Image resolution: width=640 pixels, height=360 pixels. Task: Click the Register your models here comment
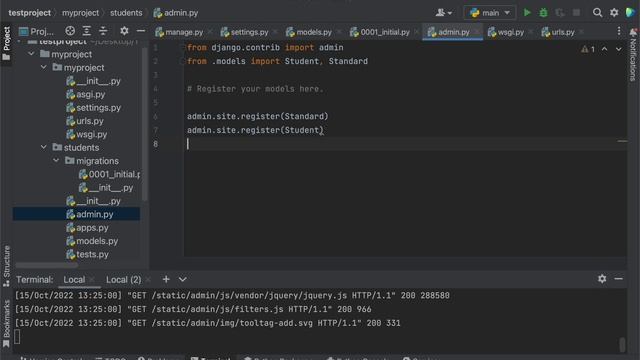(x=255, y=89)
